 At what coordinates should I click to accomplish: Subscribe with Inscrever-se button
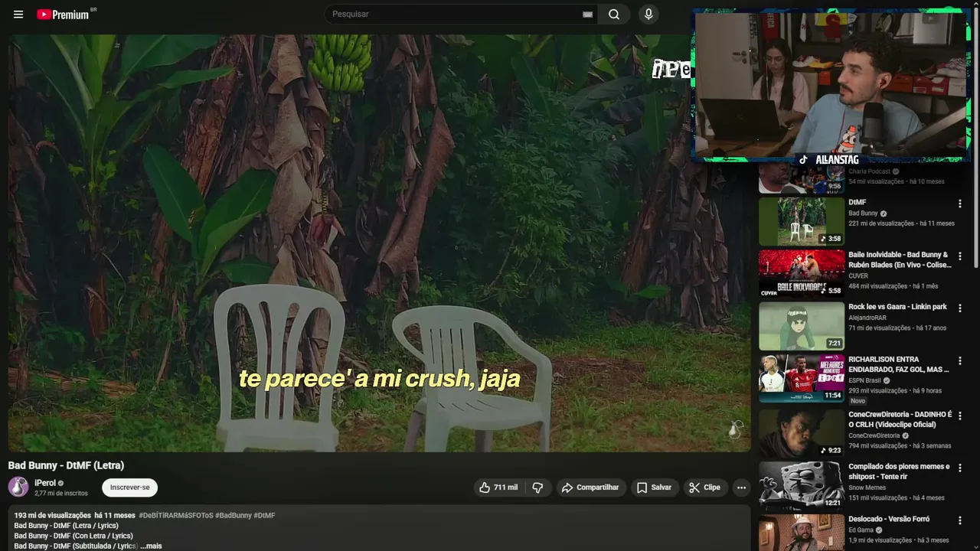pyautogui.click(x=130, y=487)
